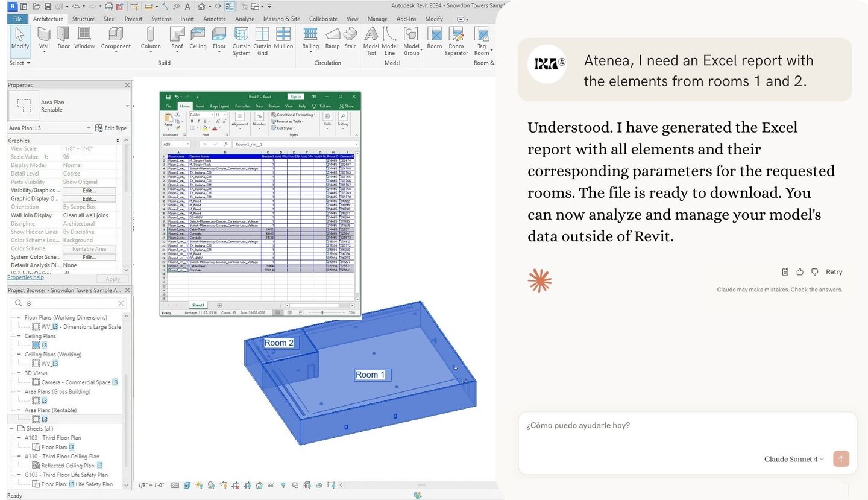Open the Collaborate ribbon tab
This screenshot has height=500, width=868.
[324, 19]
